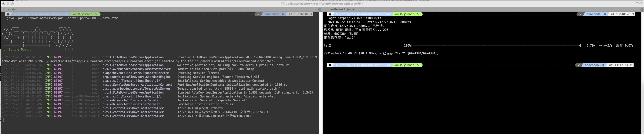
Task: Click the ⌥⌘1 shortcut label in title bar
Action: tap(639, 3)
